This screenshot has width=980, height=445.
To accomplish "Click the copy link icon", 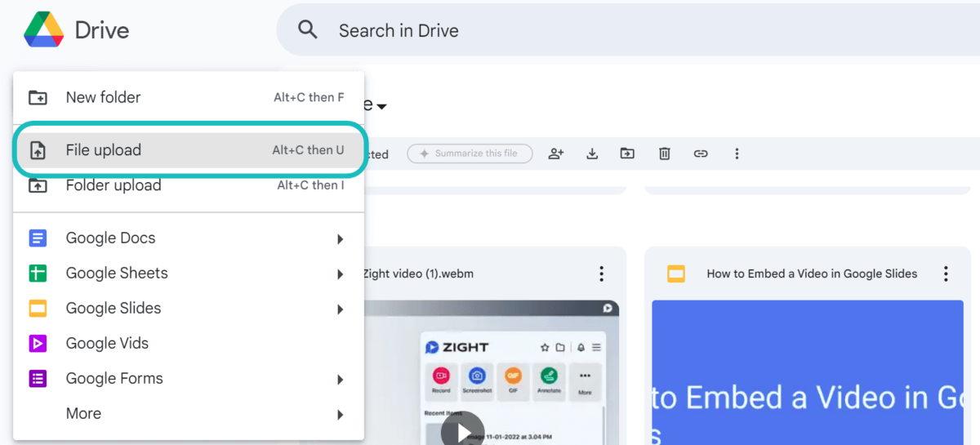I will click(x=701, y=154).
